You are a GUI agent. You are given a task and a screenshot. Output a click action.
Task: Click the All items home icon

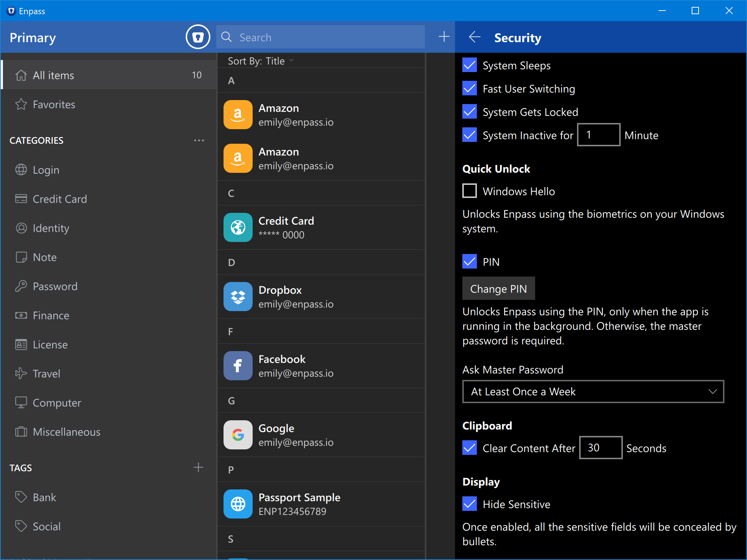pyautogui.click(x=21, y=75)
